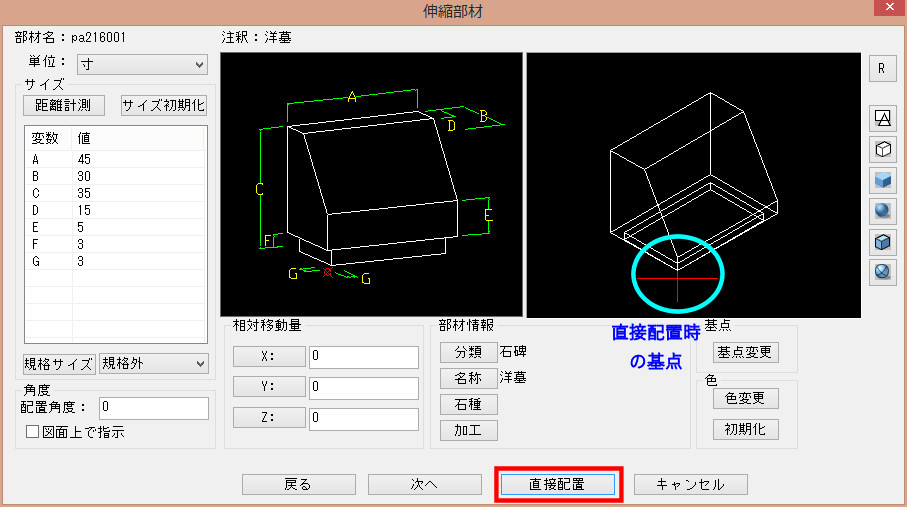Close the 伸縮部材 dialog
The image size is (907, 507).
pyautogui.click(x=890, y=7)
